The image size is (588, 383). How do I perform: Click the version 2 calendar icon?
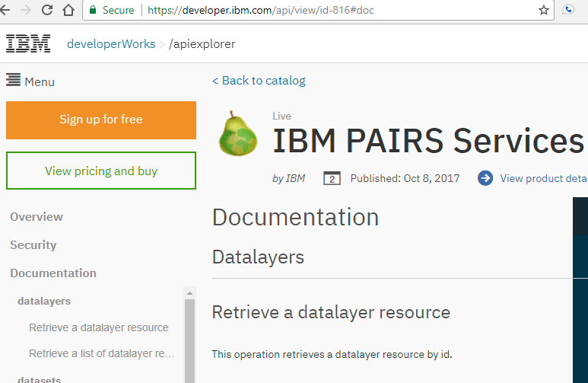click(x=332, y=178)
